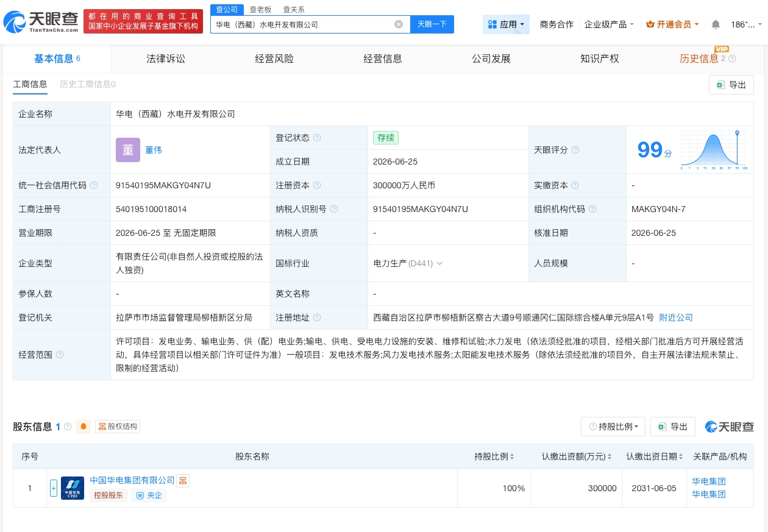Switch to 经营风险 tab
Viewport: 768px width, 532px height.
coord(274,59)
